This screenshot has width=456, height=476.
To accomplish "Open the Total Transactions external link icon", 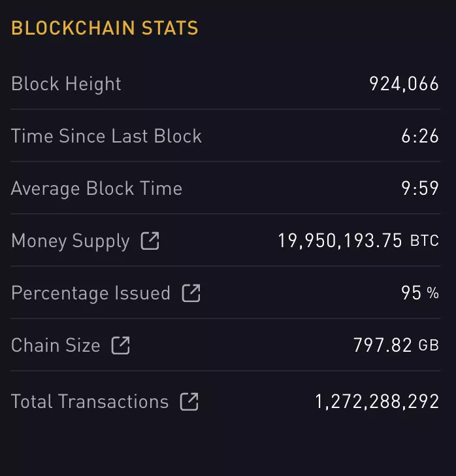I will tap(189, 401).
